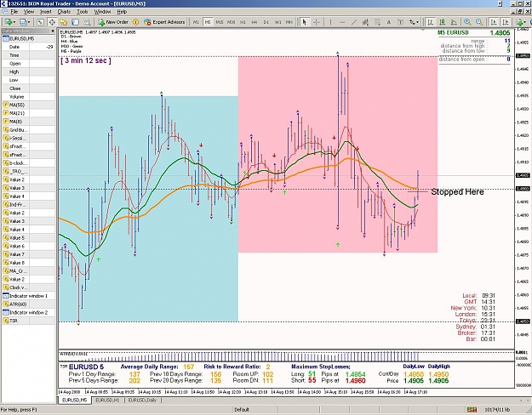Set timeframe to H4
Image resolution: width=532 pixels, height=415 pixels.
[255, 22]
